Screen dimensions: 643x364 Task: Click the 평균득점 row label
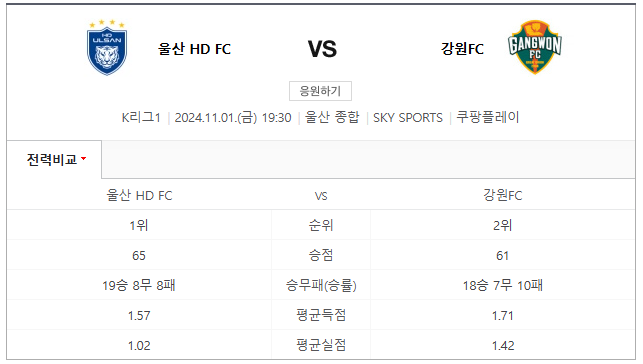[321, 315]
